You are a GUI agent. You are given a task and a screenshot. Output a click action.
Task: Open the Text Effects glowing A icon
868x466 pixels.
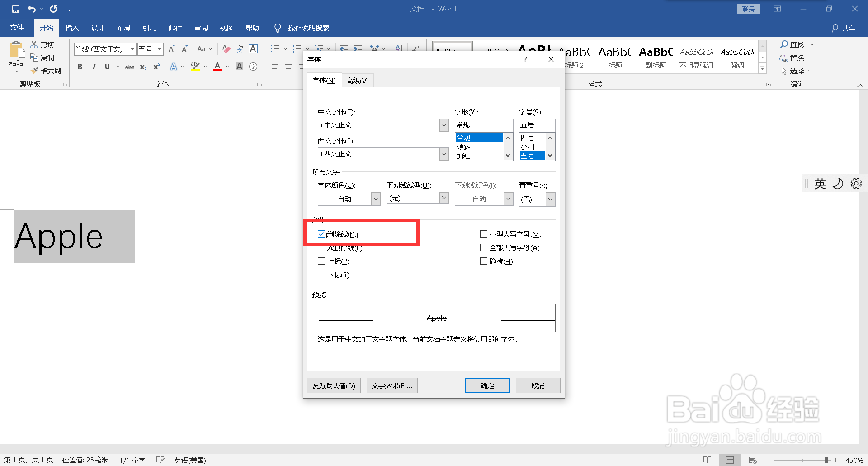(x=174, y=67)
